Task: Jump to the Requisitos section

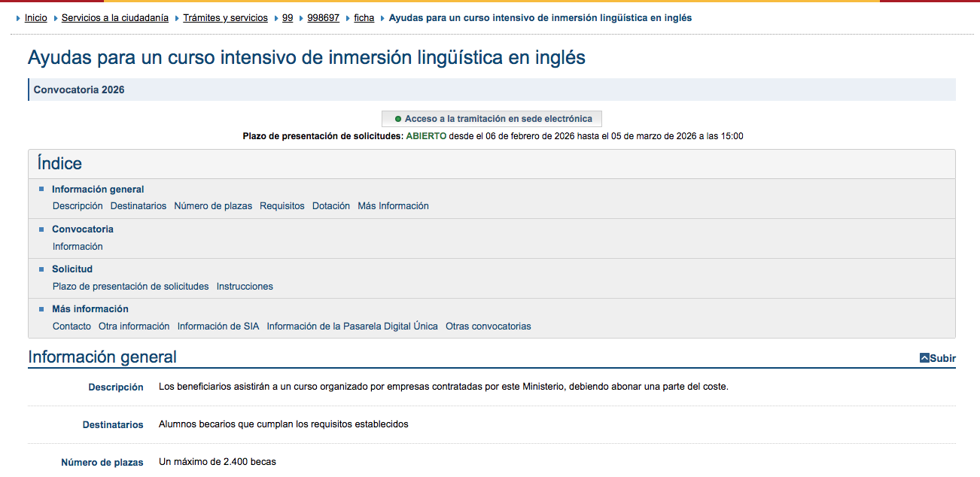Action: 282,205
